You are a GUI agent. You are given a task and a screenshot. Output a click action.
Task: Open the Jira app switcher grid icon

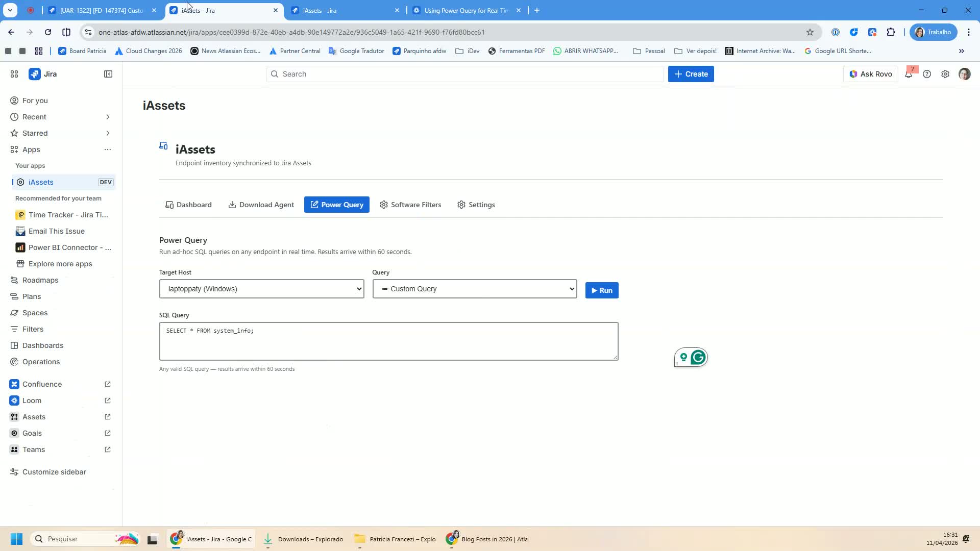pyautogui.click(x=14, y=74)
